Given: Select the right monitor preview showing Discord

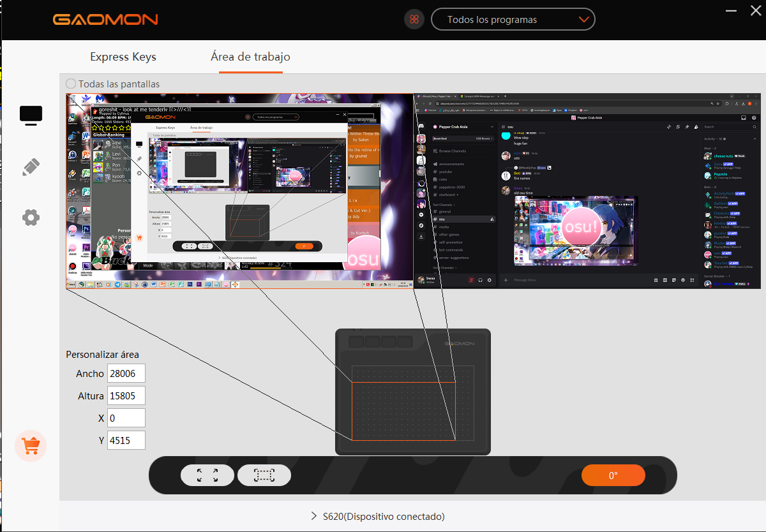Looking at the screenshot, I should click(585, 191).
